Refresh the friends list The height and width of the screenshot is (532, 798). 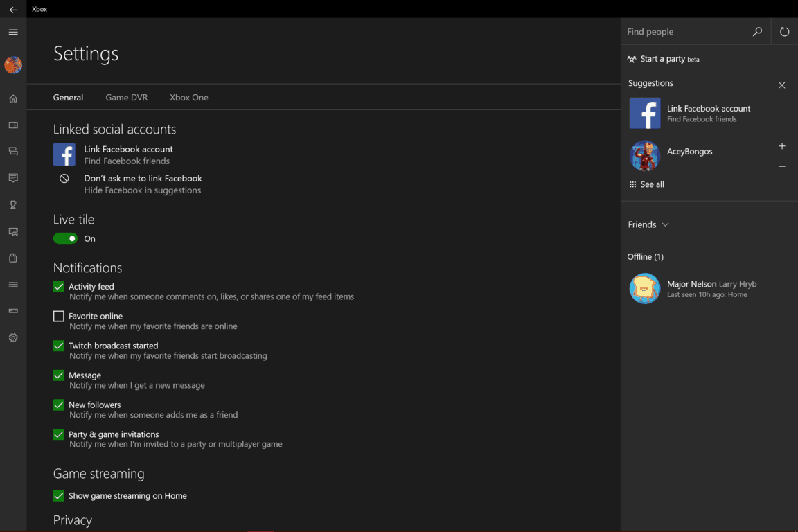(x=784, y=32)
